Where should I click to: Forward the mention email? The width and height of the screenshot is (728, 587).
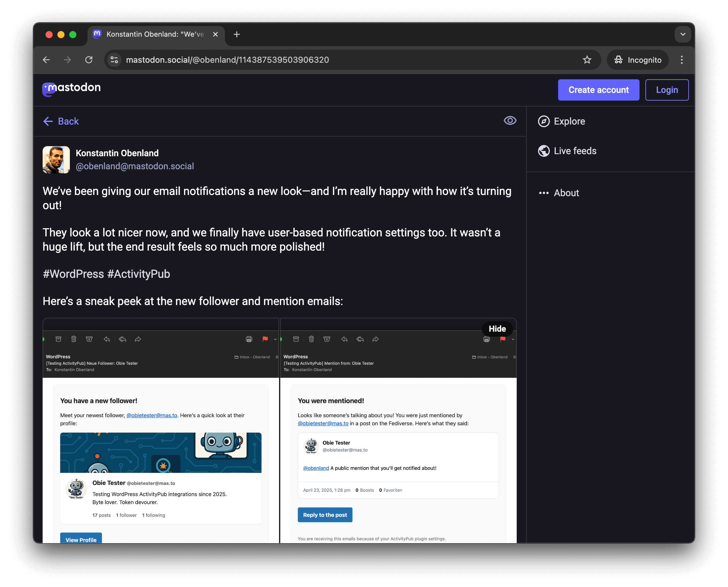point(376,339)
